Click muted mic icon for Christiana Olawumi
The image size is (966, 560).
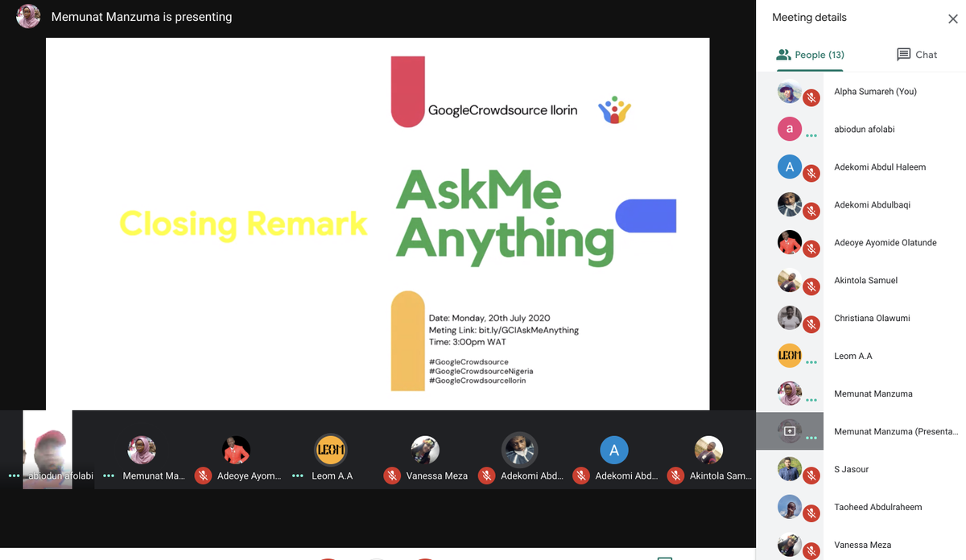click(811, 324)
